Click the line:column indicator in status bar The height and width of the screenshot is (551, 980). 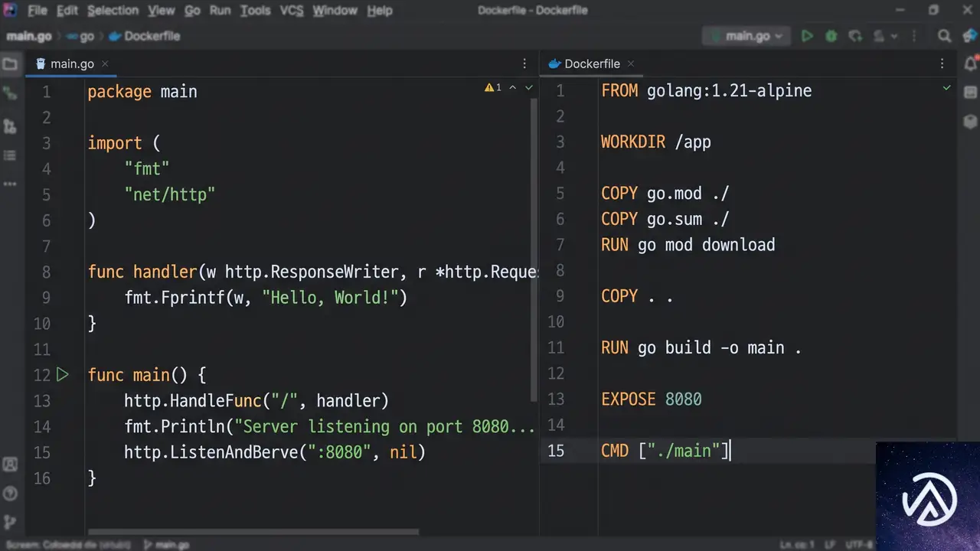click(795, 545)
